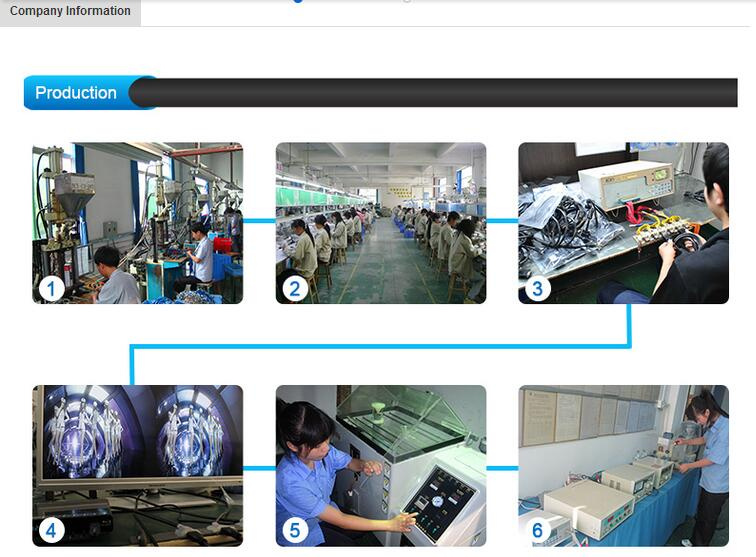Click the dark bar beside the Production label

[433, 93]
